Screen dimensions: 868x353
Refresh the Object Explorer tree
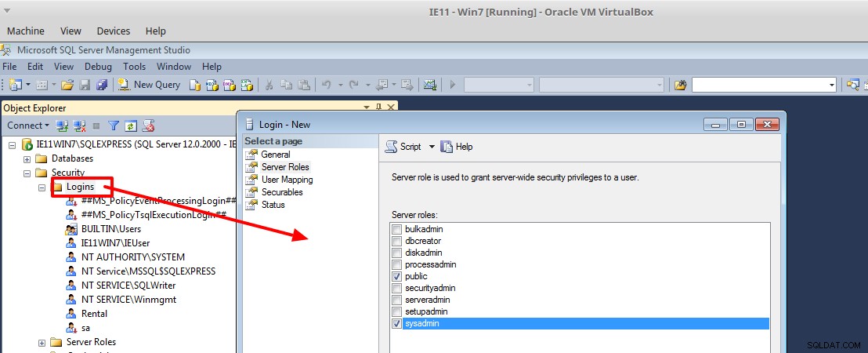pos(131,126)
